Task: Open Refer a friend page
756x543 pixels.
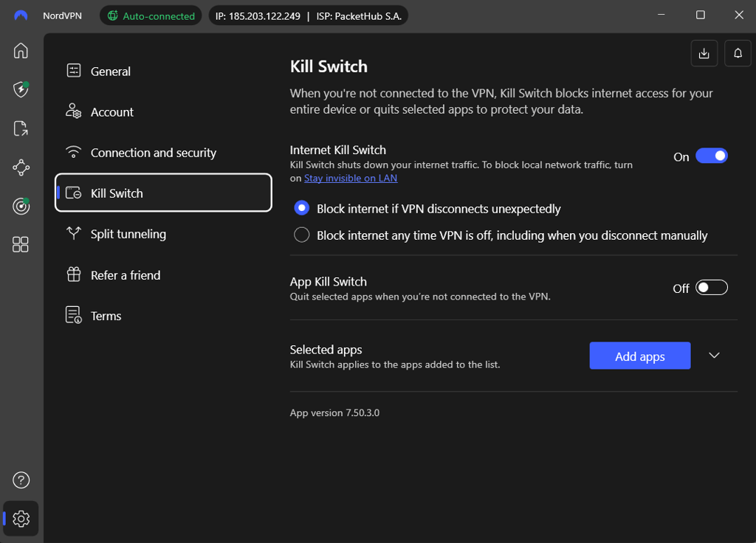Action: click(163, 275)
